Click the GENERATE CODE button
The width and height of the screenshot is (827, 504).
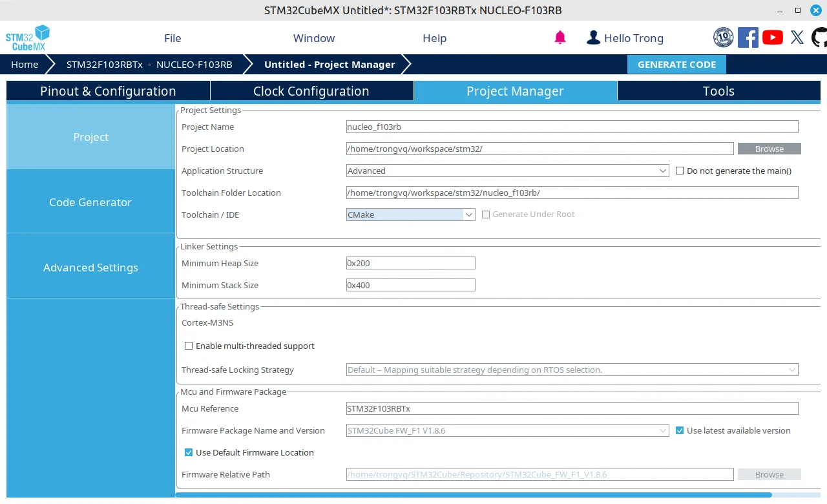click(676, 65)
